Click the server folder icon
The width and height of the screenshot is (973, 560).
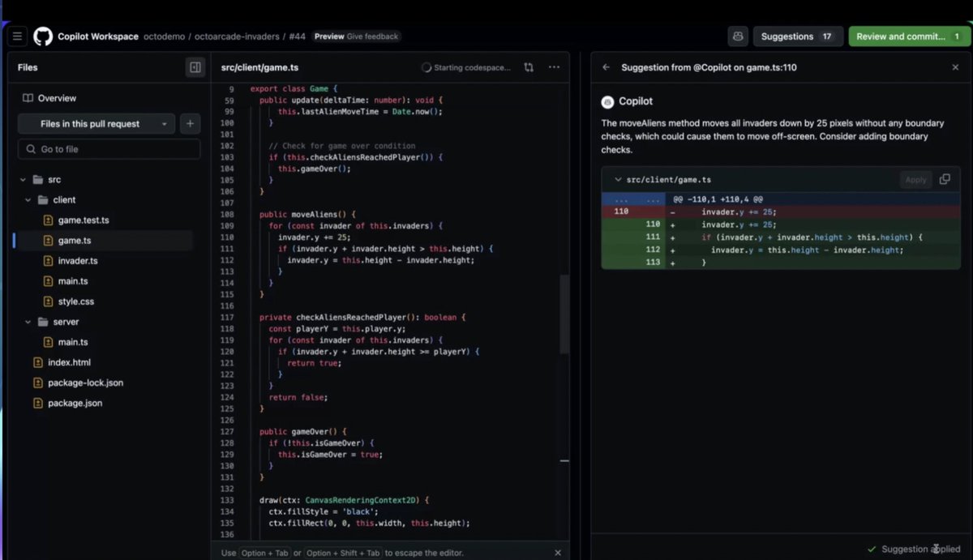[43, 322]
